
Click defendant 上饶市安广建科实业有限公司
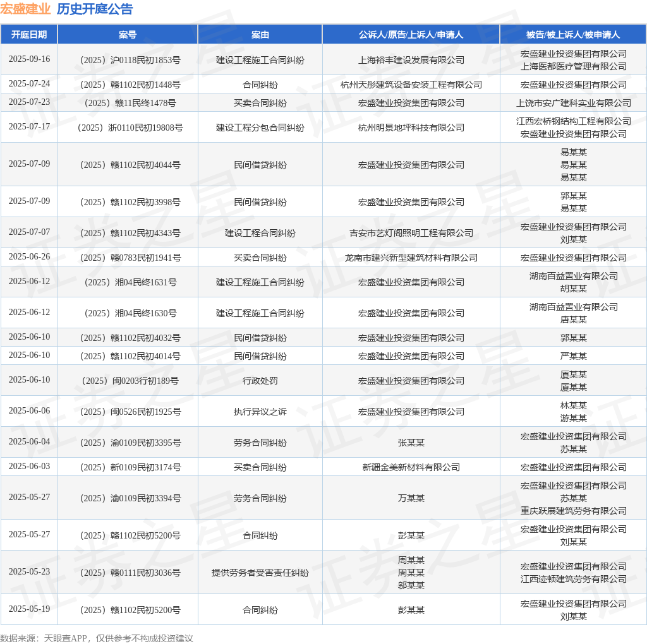point(573,103)
